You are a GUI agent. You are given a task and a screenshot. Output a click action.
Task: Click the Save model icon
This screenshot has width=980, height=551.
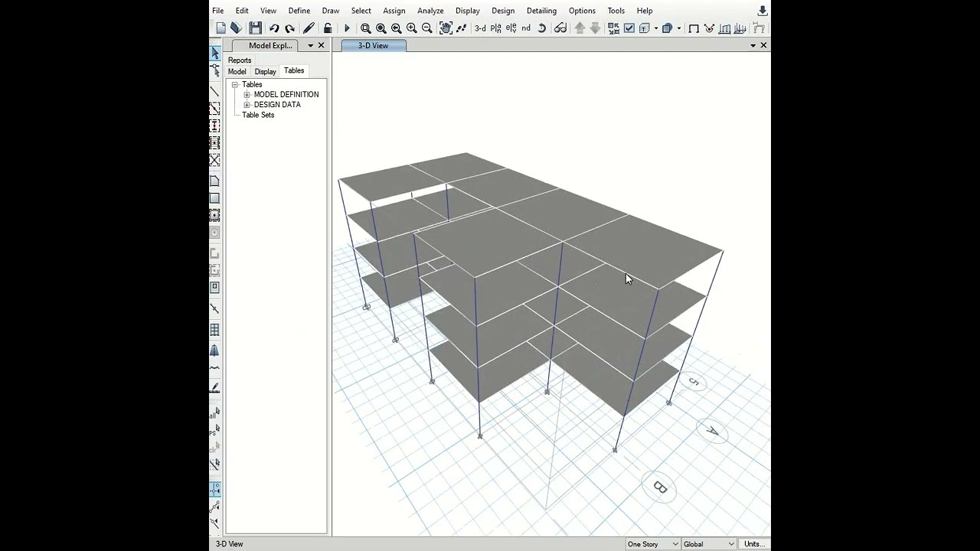pos(255,28)
